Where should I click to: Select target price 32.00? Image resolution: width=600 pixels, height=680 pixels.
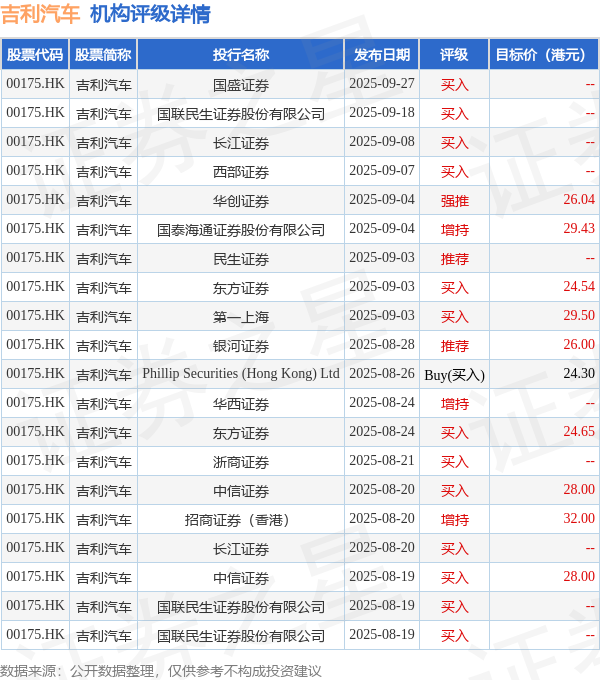(579, 518)
